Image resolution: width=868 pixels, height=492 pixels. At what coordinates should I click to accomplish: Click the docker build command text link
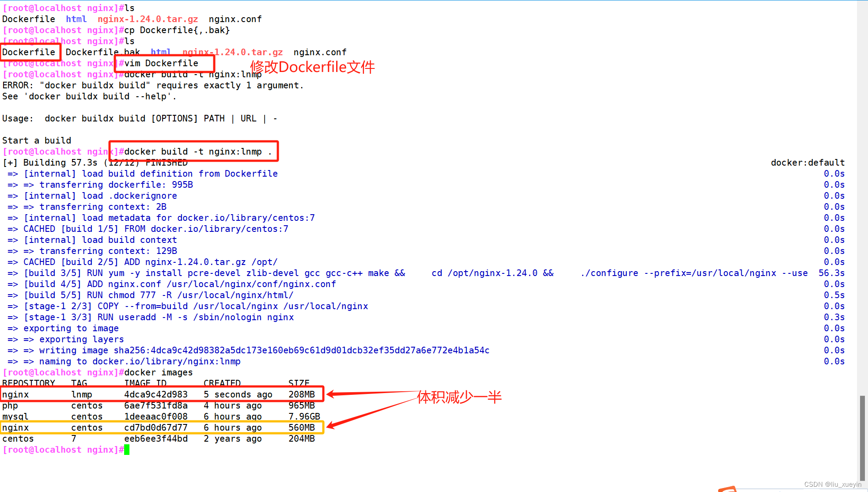pos(197,151)
